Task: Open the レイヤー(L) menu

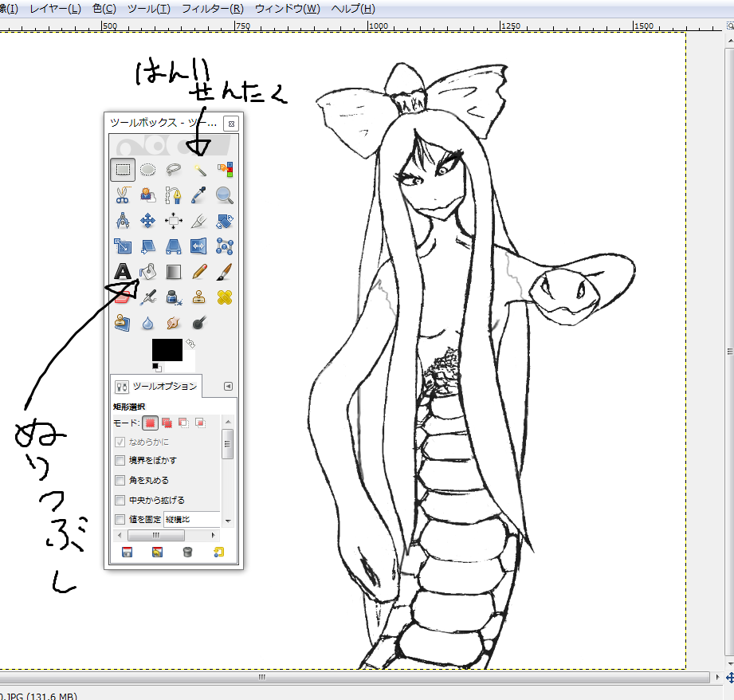Action: pos(55,9)
